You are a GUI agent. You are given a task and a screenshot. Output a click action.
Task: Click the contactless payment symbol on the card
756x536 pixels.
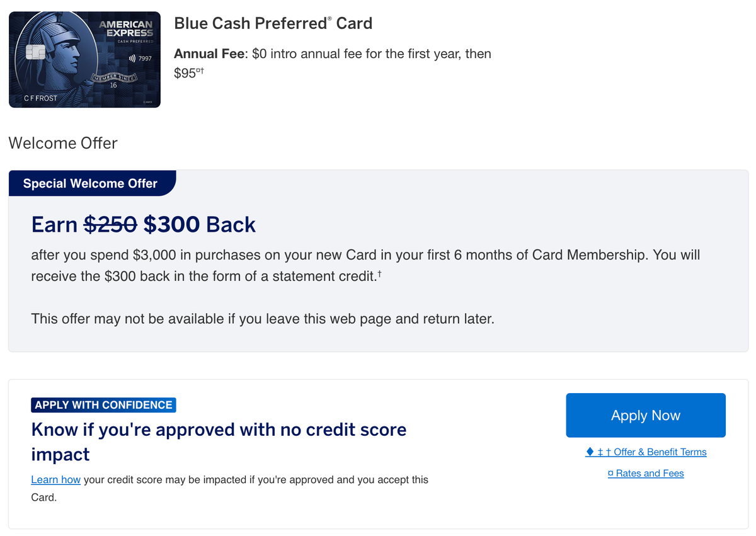pyautogui.click(x=132, y=58)
